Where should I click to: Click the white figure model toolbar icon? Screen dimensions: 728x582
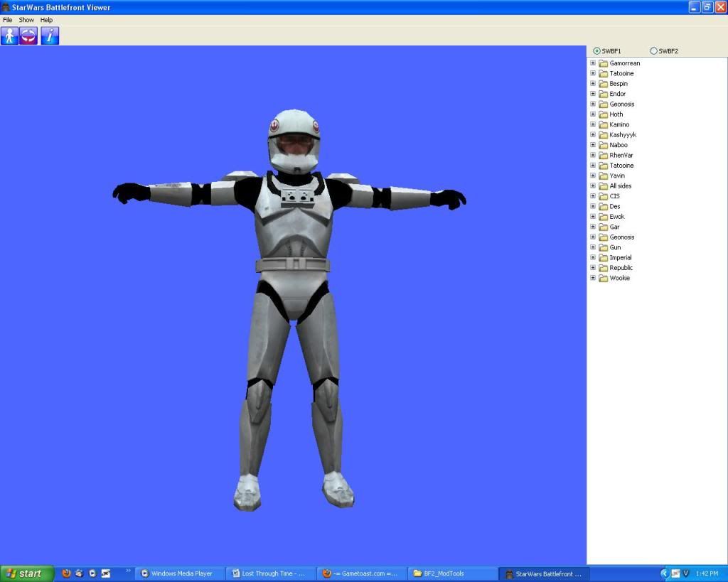[9, 36]
